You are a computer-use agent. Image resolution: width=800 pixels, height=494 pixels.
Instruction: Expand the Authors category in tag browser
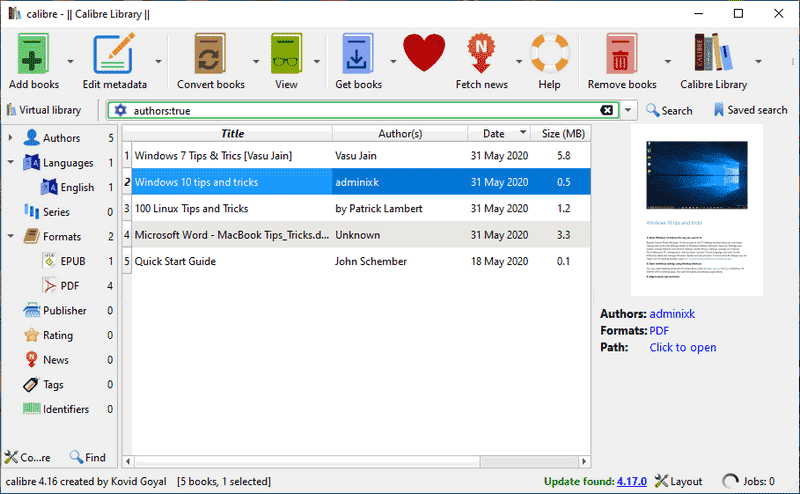[10, 138]
